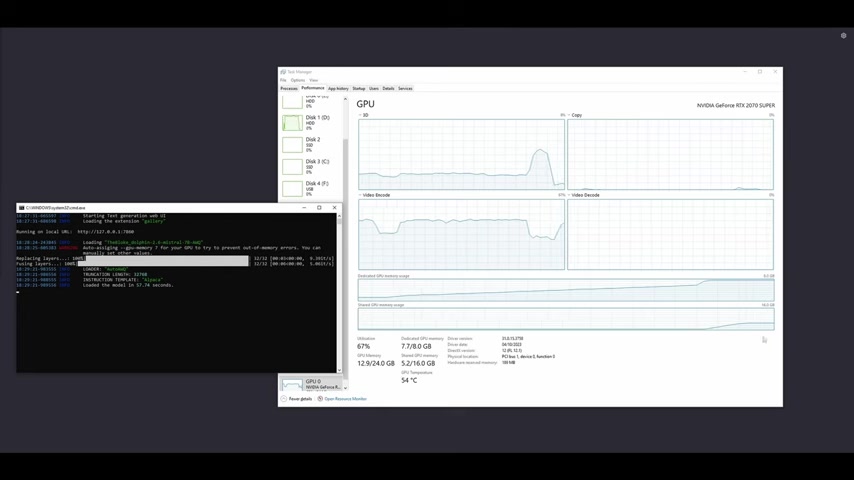Minimize the cmd.exe window
This screenshot has width=854, height=480.
pyautogui.click(x=304, y=208)
